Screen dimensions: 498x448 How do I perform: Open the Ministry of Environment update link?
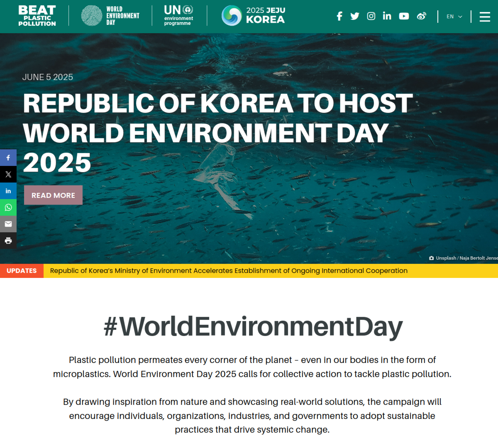point(229,271)
